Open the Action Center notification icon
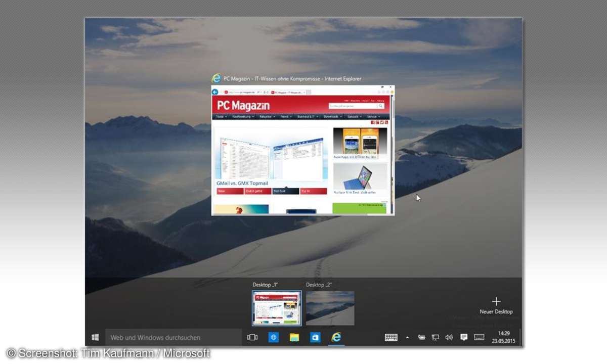Image resolution: width=607 pixels, height=364 pixels. click(463, 337)
